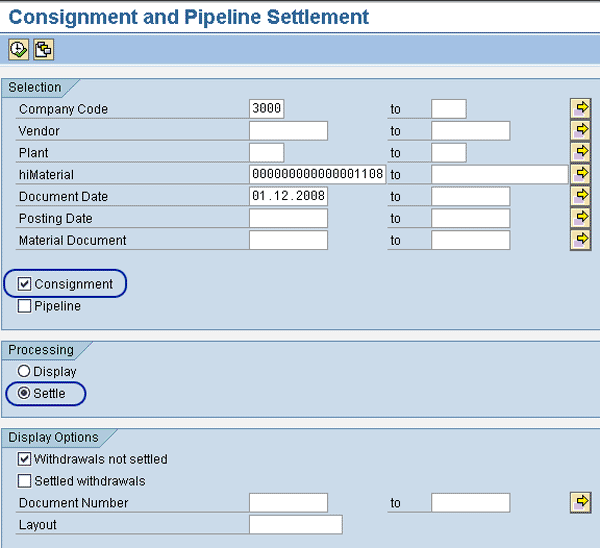Click the Document Date field with 01.12.2008

point(288,197)
